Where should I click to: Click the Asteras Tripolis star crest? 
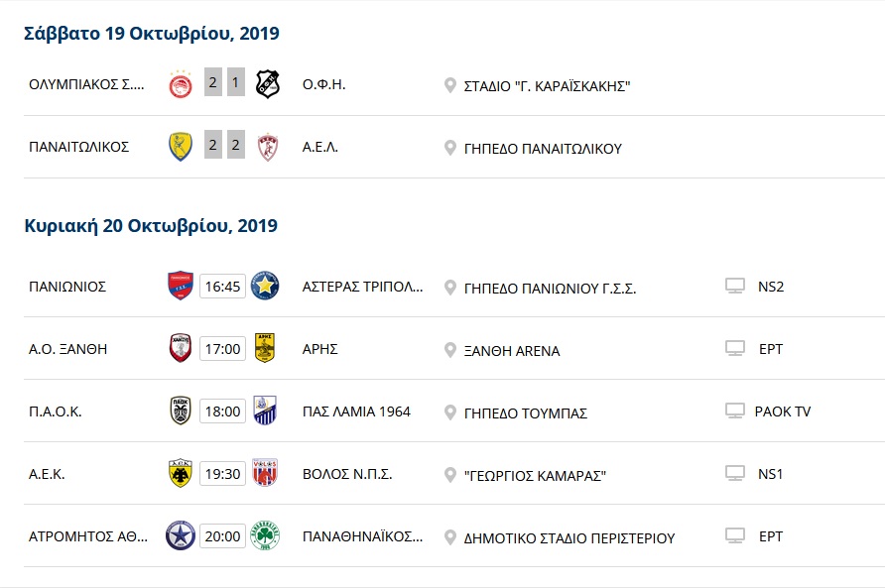[x=265, y=286]
